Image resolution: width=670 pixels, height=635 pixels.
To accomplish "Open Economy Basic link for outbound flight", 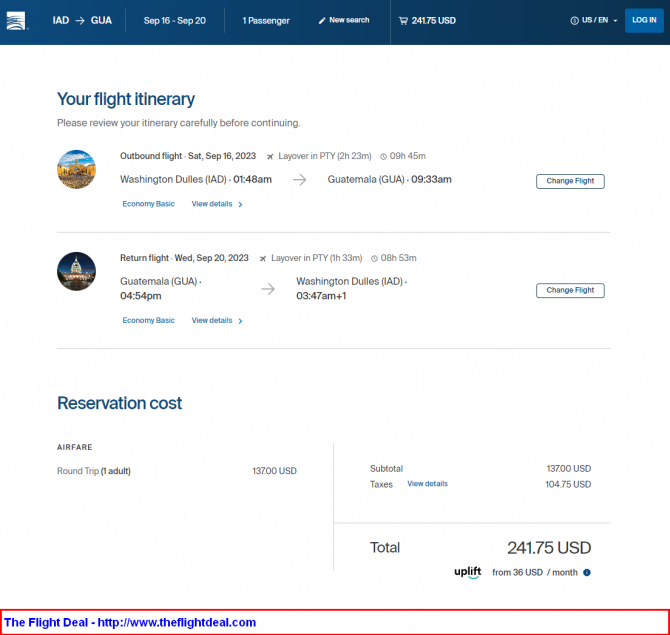I will click(x=148, y=204).
